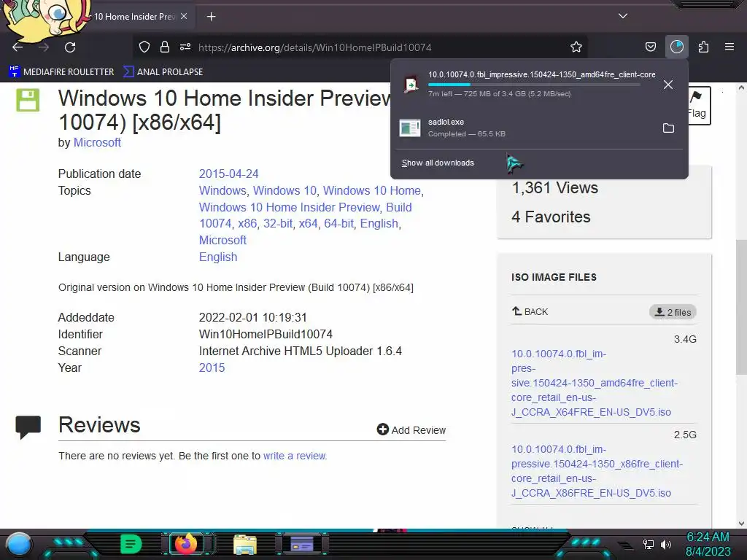Screen dimensions: 747x560
Task: Open the Windows 10 Home topic link
Action: pos(372,190)
